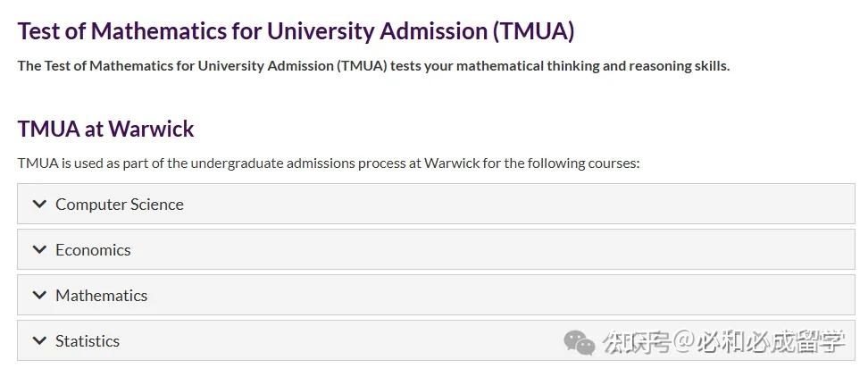The width and height of the screenshot is (868, 377).
Task: Click the down arrow next to Economics
Action: click(x=39, y=249)
